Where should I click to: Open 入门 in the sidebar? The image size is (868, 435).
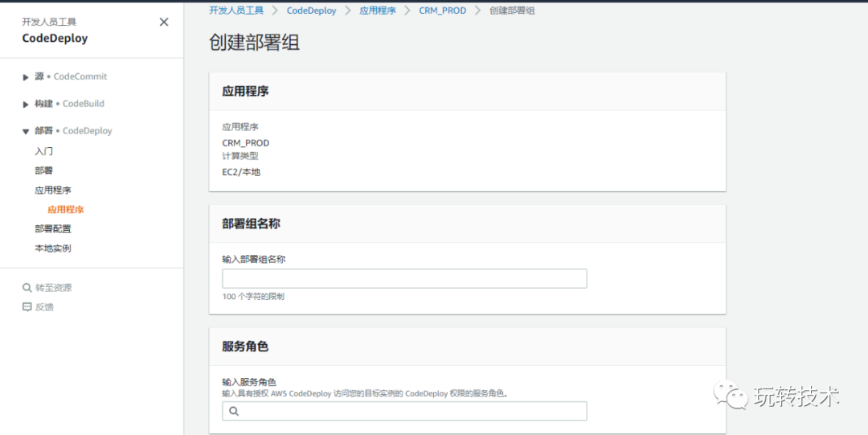pyautogui.click(x=43, y=151)
